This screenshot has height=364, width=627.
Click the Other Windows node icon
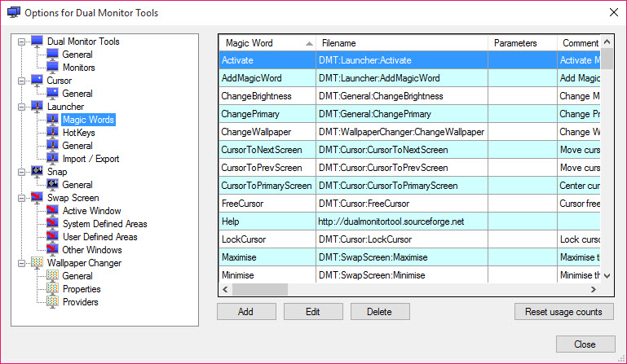pyautogui.click(x=52, y=250)
